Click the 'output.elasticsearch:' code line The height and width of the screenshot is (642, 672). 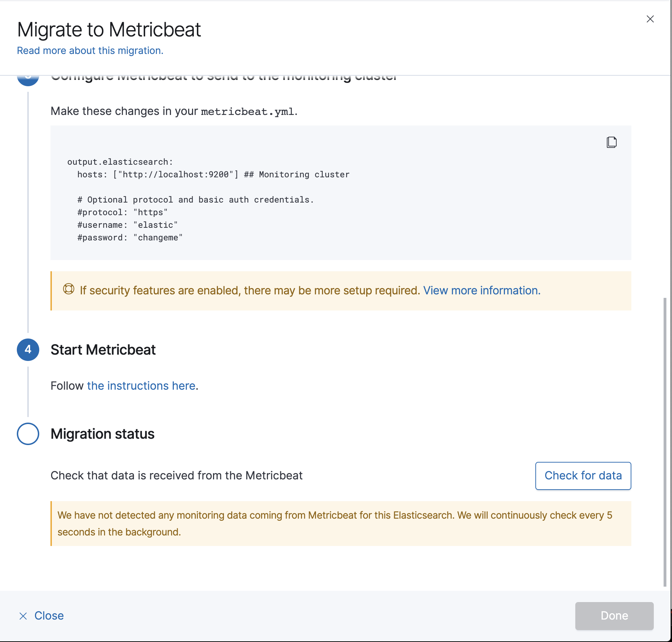(x=120, y=162)
